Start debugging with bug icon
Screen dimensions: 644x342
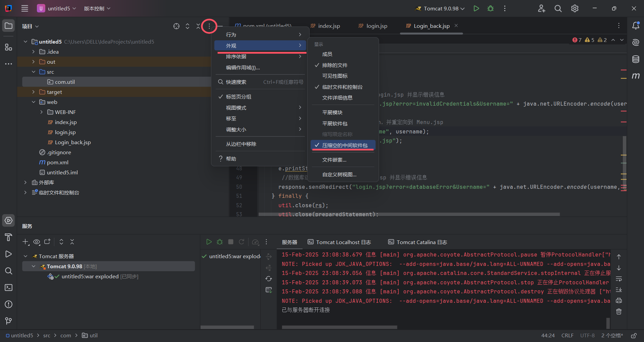(x=490, y=8)
